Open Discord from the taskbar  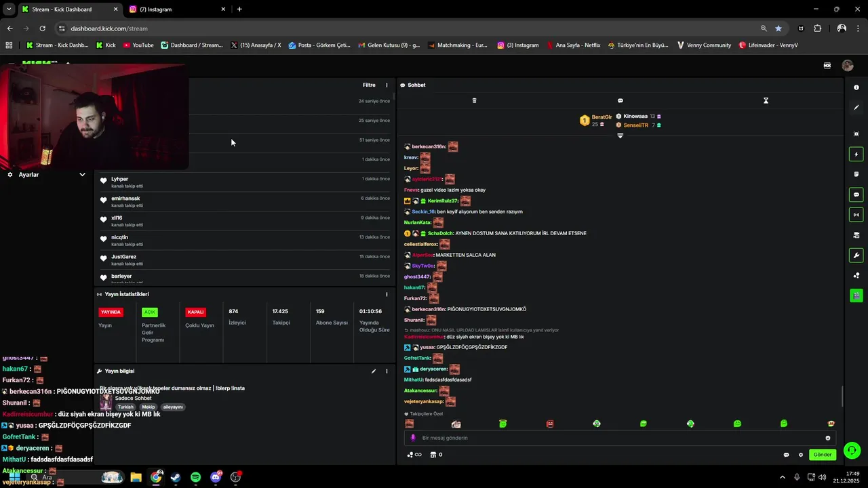coord(216,477)
